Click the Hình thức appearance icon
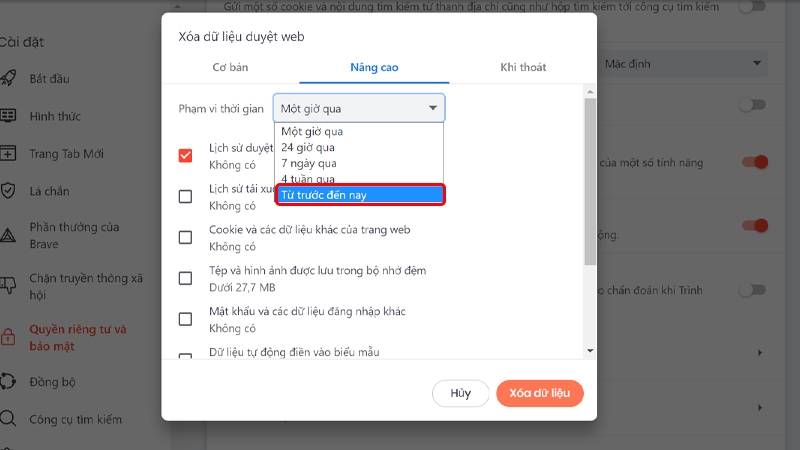The height and width of the screenshot is (450, 800). [8, 115]
